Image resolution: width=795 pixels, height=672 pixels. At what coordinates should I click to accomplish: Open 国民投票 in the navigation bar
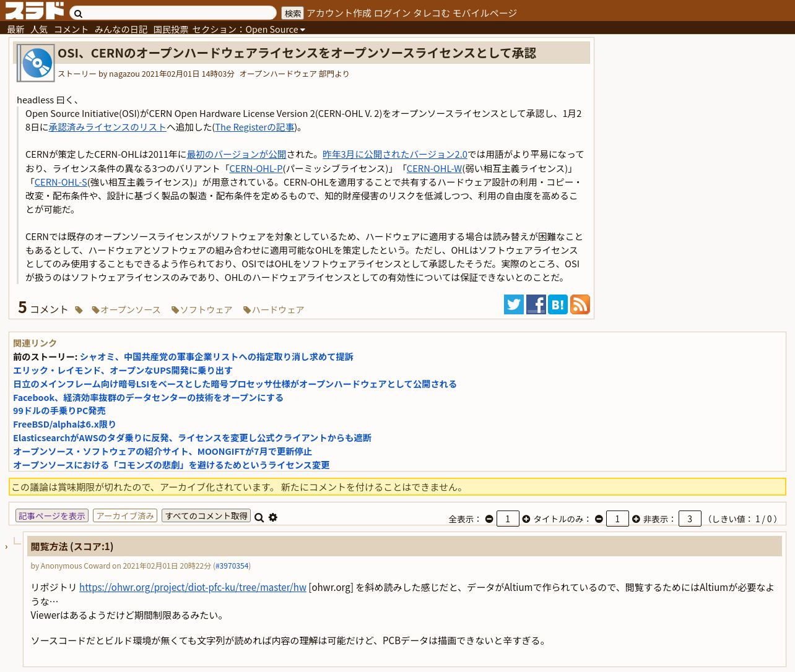click(x=171, y=29)
